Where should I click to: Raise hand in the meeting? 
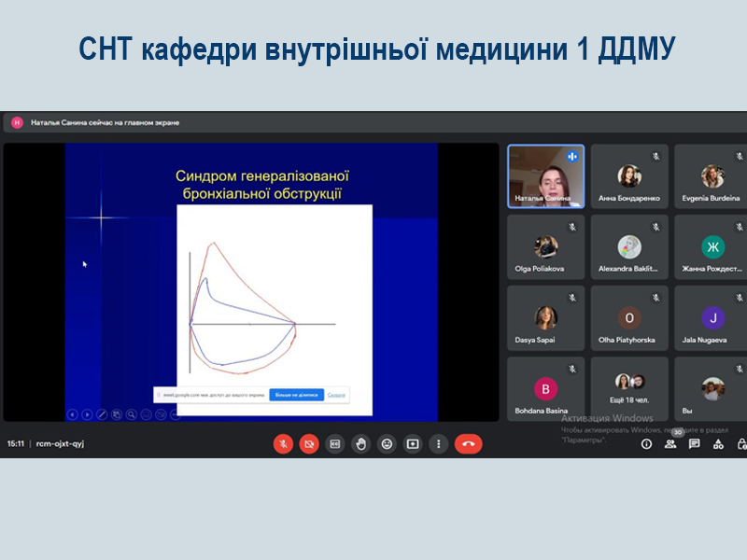click(x=360, y=444)
